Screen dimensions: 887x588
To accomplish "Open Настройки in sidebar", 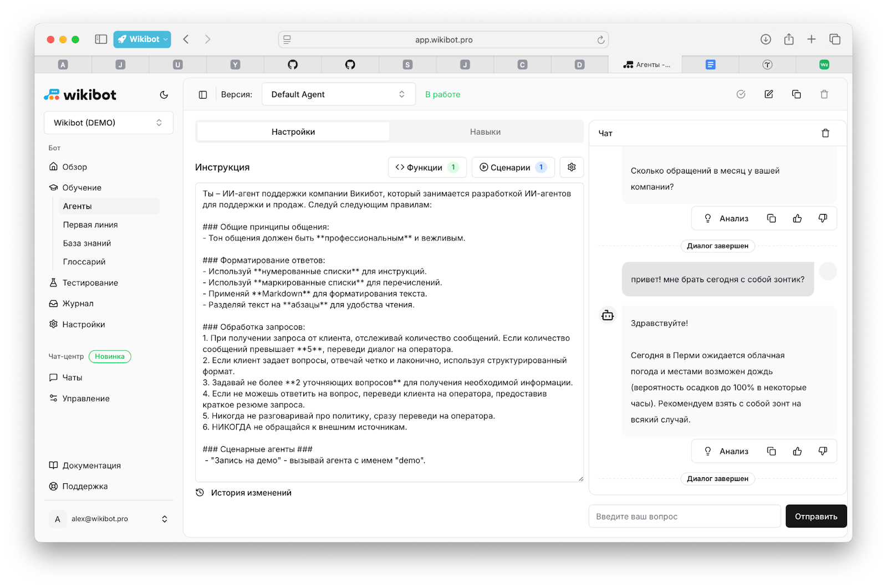I will (77, 324).
